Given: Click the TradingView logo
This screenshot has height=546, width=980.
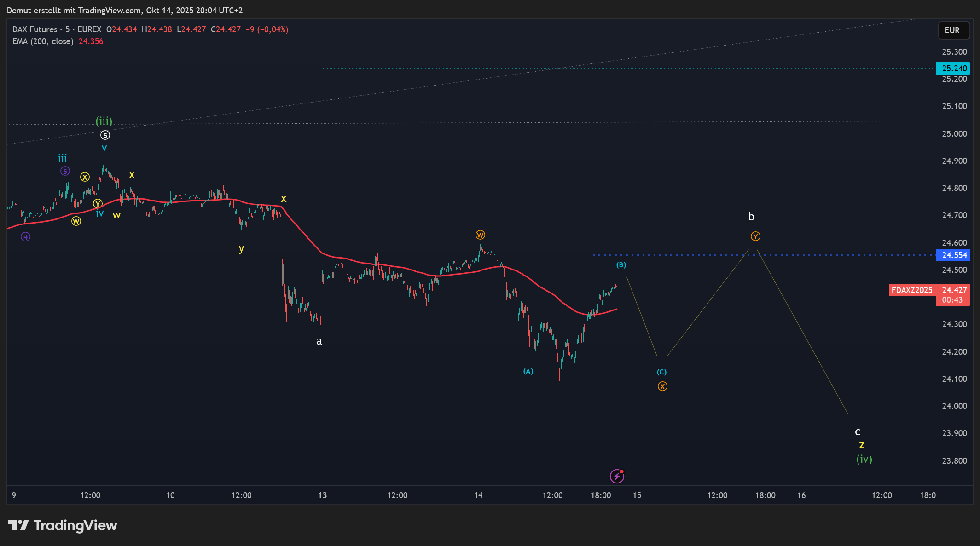Looking at the screenshot, I should (x=63, y=525).
